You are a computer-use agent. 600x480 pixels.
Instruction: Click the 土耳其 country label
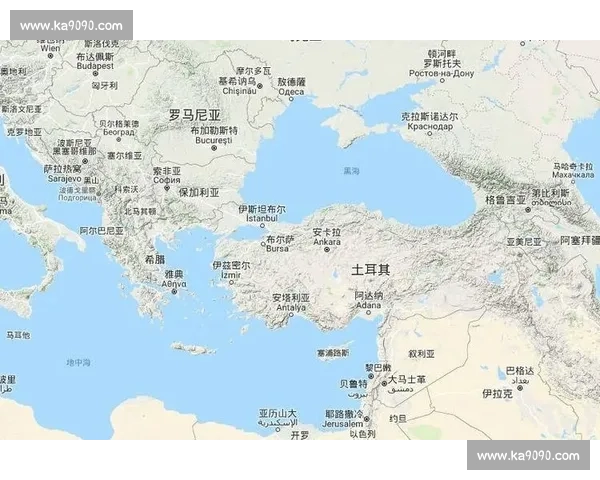click(370, 270)
